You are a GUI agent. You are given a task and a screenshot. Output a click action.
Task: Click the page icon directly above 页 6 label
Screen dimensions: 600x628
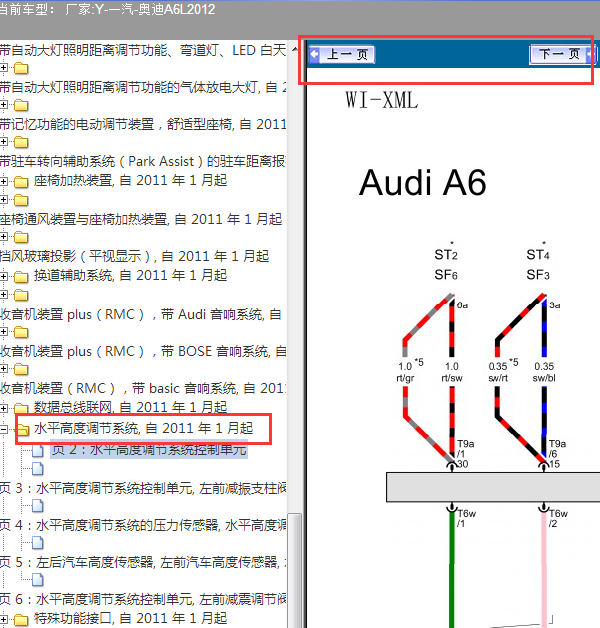(x=38, y=580)
